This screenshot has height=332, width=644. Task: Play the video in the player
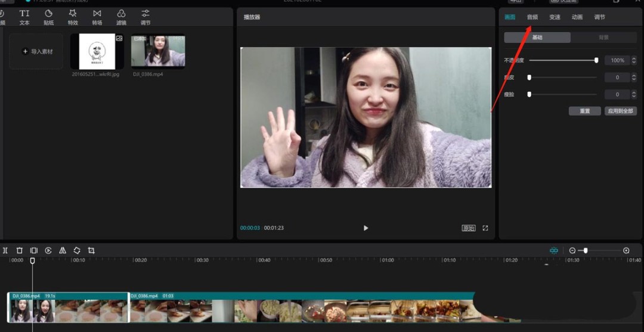366,228
